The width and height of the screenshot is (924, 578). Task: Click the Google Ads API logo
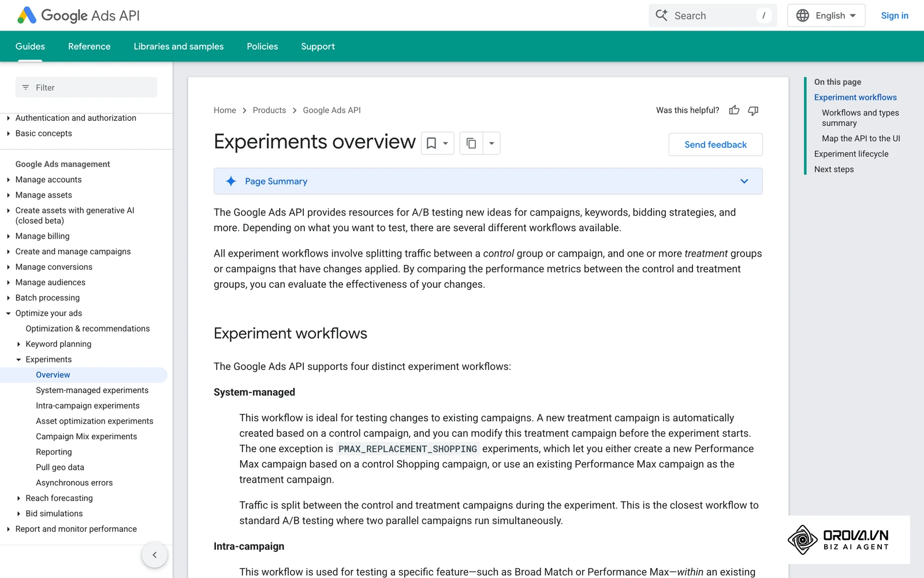click(x=79, y=16)
